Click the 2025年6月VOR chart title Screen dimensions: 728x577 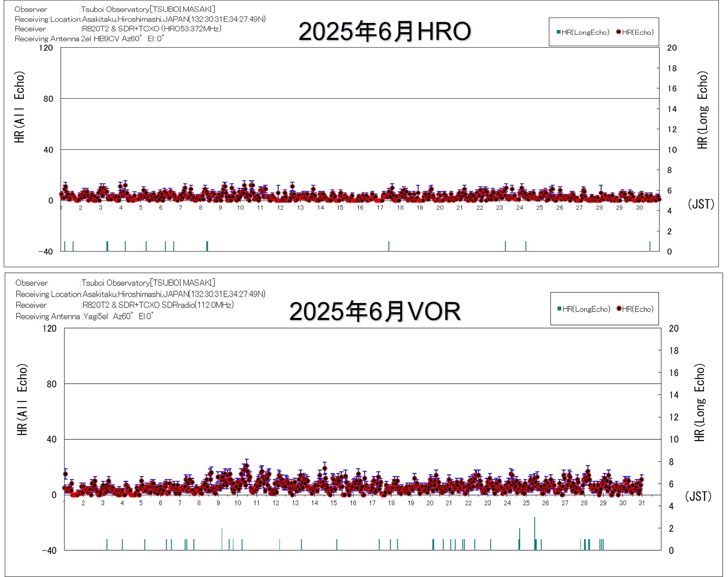375,311
